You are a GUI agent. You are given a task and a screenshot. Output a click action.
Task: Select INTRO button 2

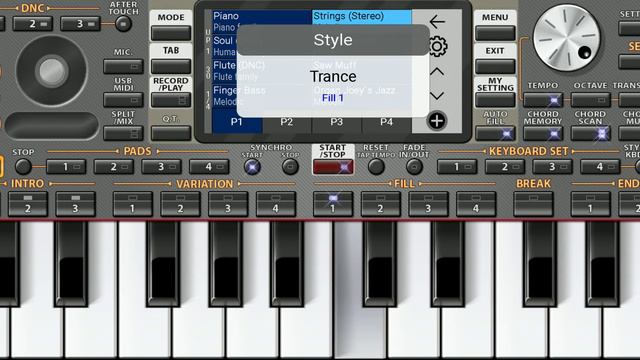[x=28, y=204]
